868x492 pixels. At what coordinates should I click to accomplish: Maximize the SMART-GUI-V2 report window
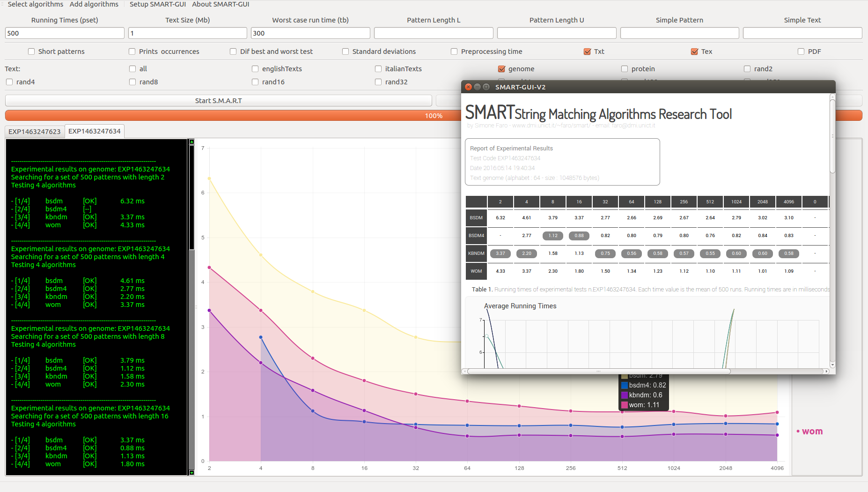coord(486,87)
